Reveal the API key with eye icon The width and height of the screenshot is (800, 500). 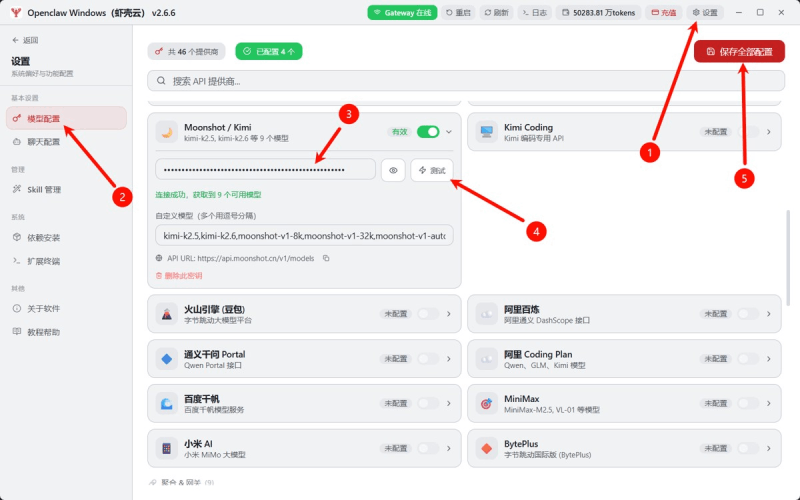(393, 170)
